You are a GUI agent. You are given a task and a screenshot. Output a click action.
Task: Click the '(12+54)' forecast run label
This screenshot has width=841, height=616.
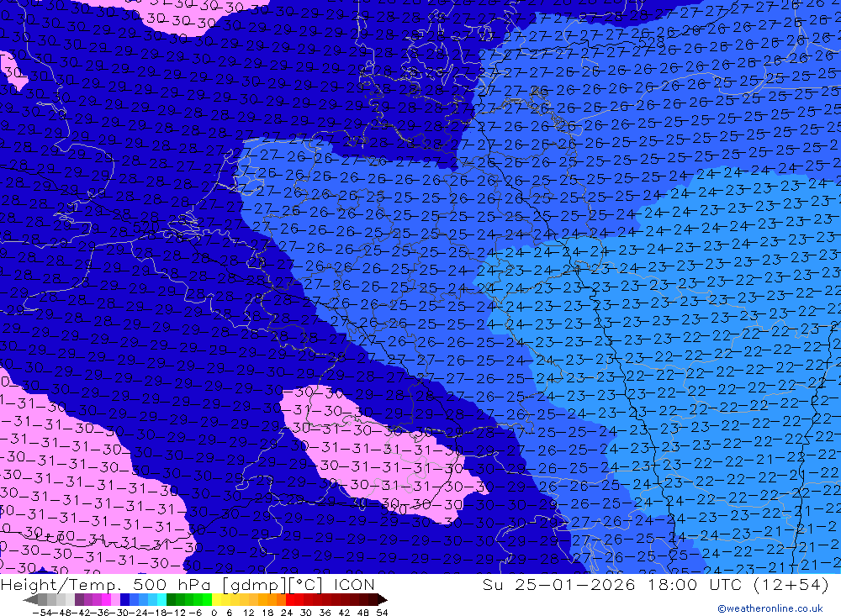[791, 585]
